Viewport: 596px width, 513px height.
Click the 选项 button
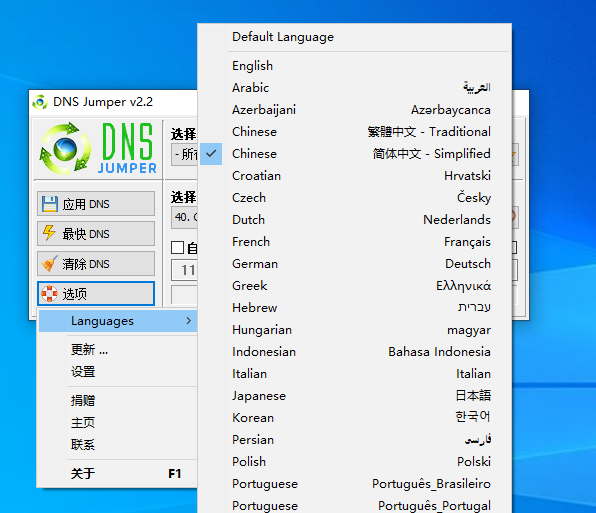tap(96, 293)
